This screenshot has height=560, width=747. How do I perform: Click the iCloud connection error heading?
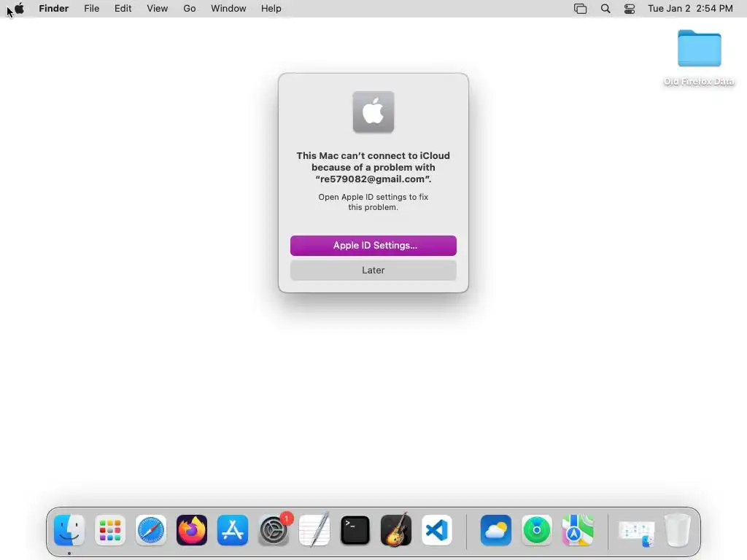[373, 167]
